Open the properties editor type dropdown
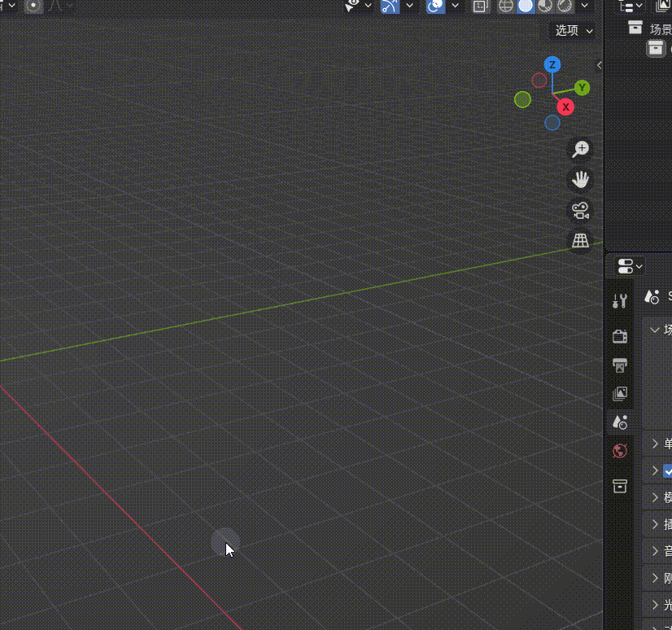 pyautogui.click(x=630, y=266)
